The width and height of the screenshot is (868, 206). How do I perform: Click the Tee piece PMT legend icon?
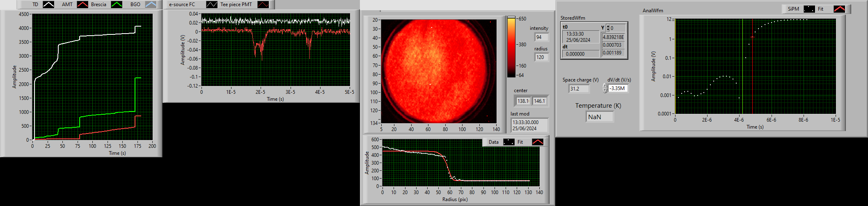point(263,5)
